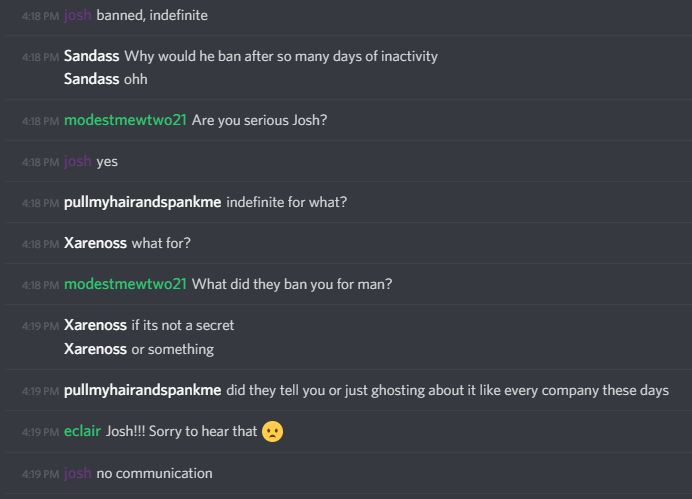Open eclair's profile from 'Sorry to hear that'
Image resolution: width=692 pixels, height=499 pixels.
click(x=83, y=431)
